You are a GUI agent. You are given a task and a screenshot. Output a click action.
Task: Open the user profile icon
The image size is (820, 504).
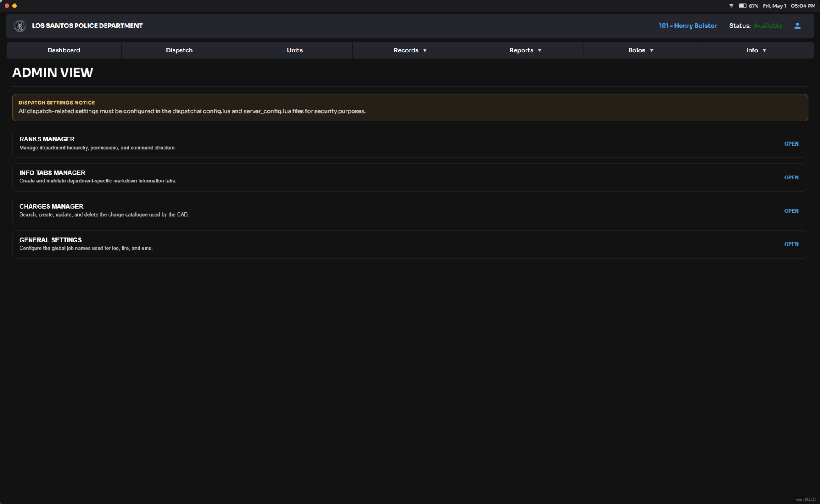coord(797,26)
